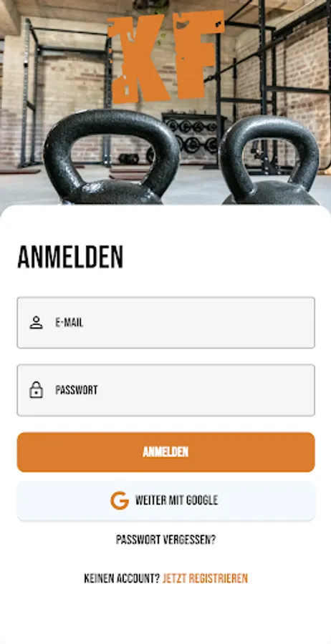Viewport: 331px width, 644px height.
Task: Click the padlock icon in Passwort field
Action: pyautogui.click(x=37, y=390)
